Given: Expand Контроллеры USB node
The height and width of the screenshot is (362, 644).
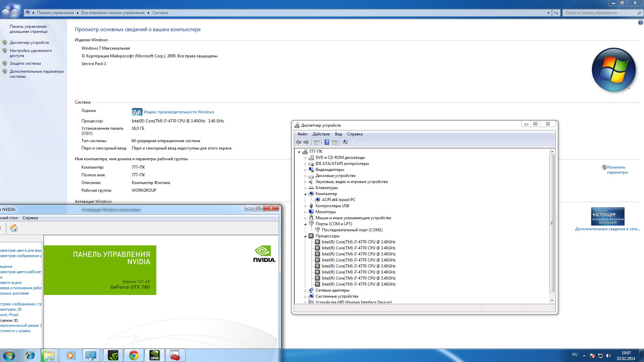Looking at the screenshot, I should coord(306,206).
